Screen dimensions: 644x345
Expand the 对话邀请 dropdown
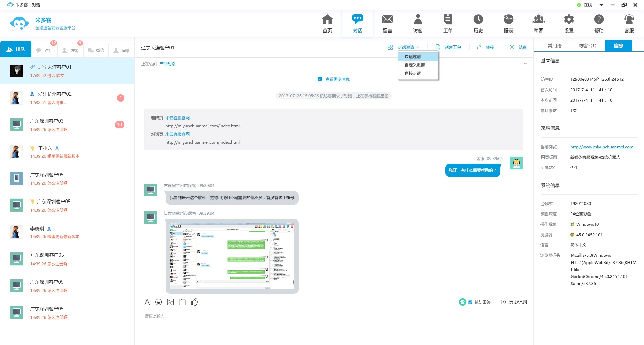pyautogui.click(x=408, y=47)
